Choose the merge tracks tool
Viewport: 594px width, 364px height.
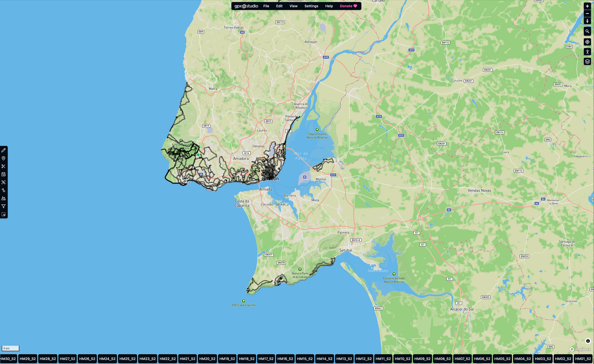4,182
